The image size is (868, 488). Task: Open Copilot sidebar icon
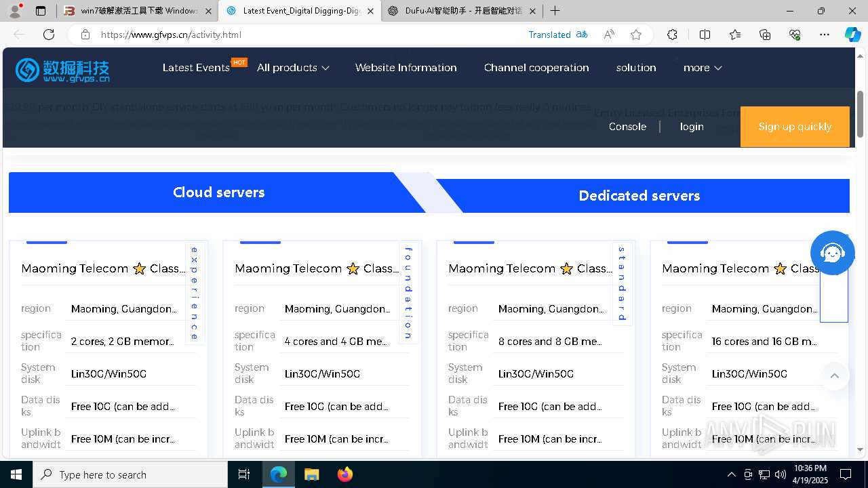[x=852, y=35]
